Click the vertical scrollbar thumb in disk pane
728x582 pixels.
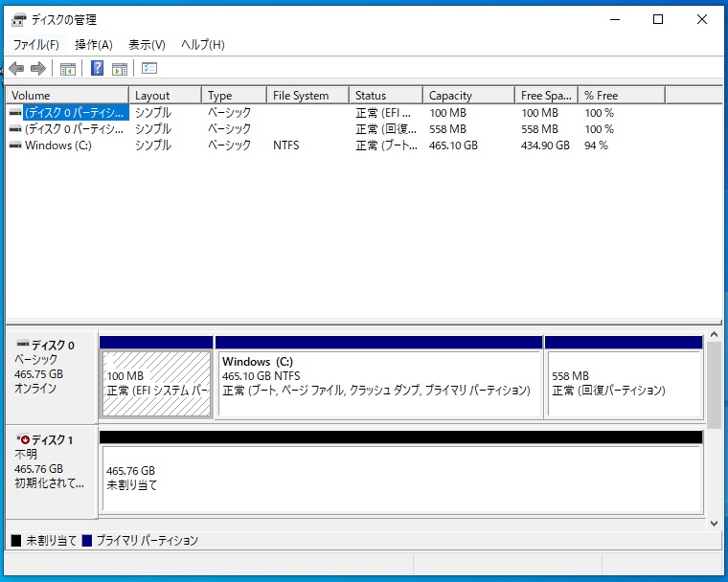(714, 385)
